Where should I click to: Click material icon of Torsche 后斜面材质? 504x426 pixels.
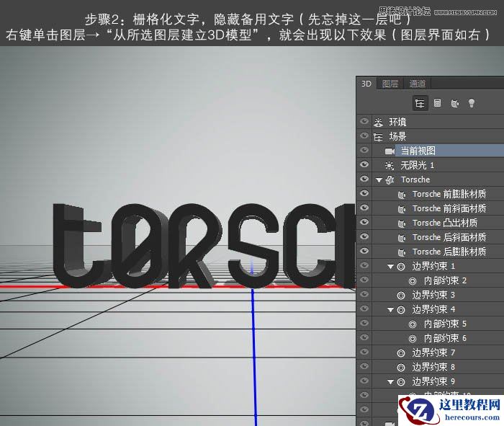click(402, 238)
